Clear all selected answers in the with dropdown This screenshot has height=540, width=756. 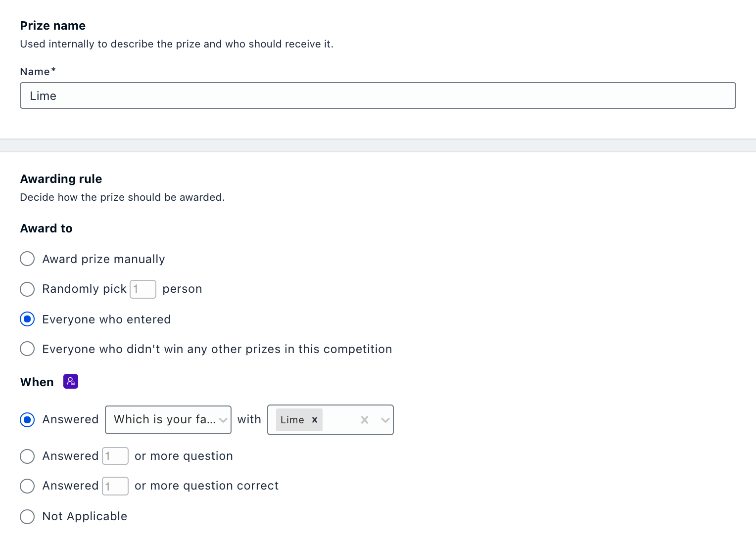click(x=365, y=420)
